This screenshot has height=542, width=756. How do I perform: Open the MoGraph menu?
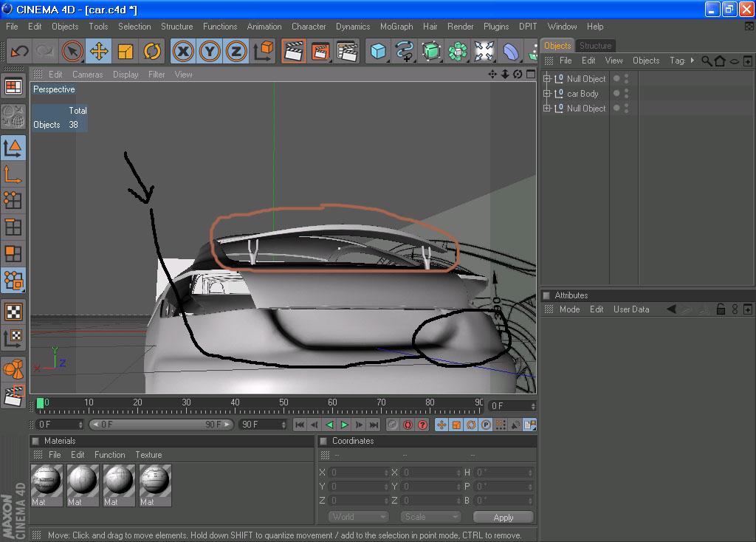pyautogui.click(x=396, y=27)
